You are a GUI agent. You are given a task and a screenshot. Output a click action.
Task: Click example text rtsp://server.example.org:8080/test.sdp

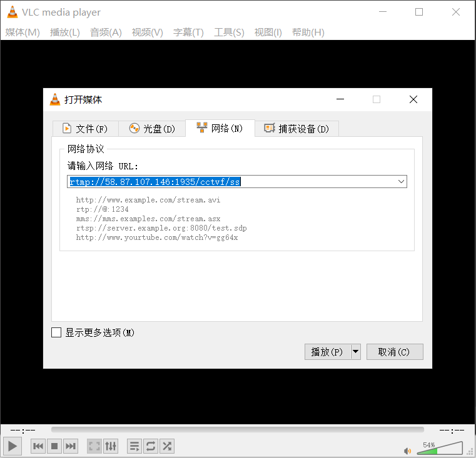pos(161,228)
